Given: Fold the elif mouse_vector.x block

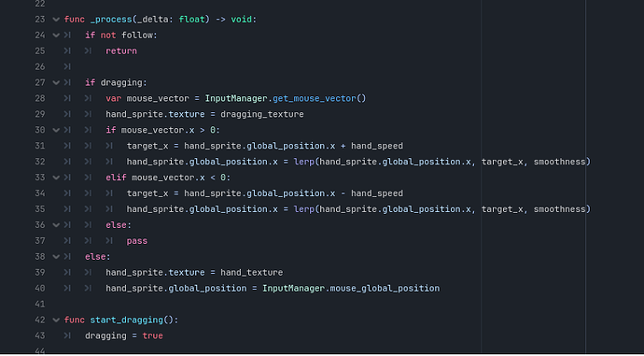Looking at the screenshot, I should [x=56, y=178].
